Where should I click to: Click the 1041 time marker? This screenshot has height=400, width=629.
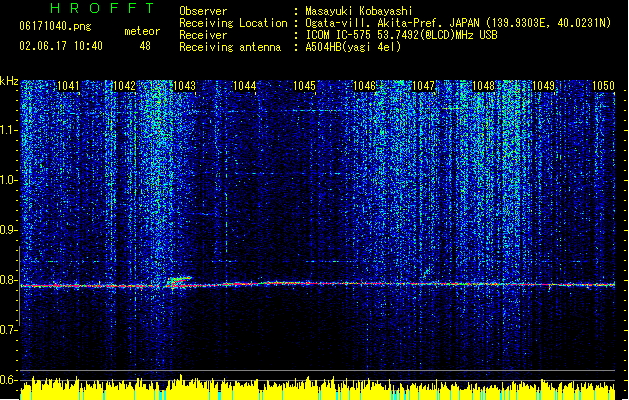coord(68,86)
